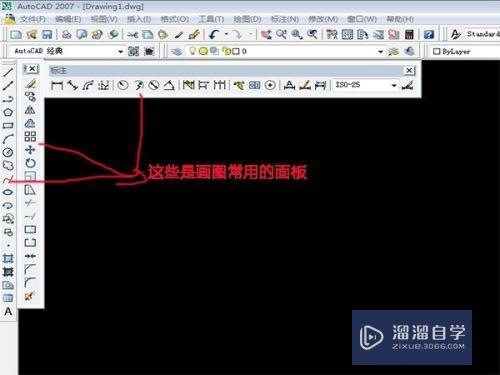Activate the Move tool
The image size is (500, 375).
click(30, 150)
